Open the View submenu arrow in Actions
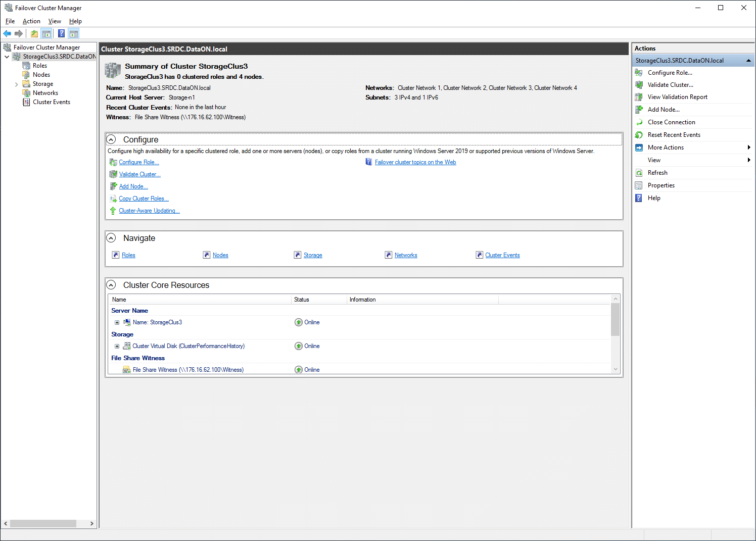This screenshot has width=756, height=541. click(749, 160)
